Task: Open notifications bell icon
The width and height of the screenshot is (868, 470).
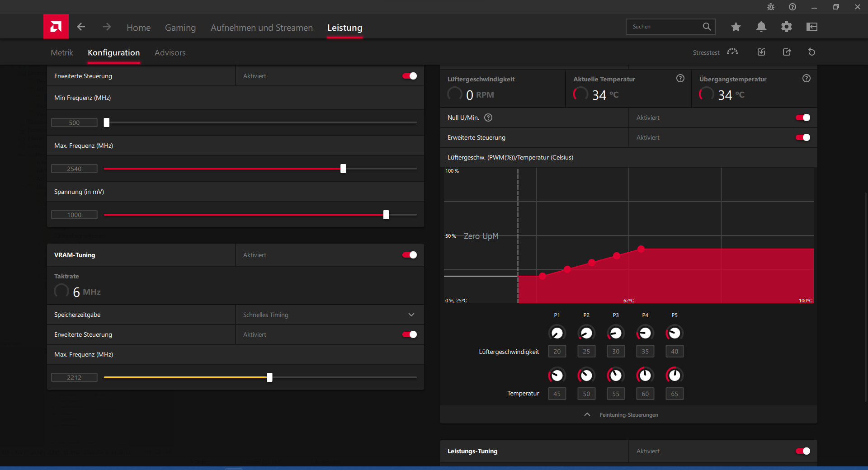Action: [x=761, y=27]
